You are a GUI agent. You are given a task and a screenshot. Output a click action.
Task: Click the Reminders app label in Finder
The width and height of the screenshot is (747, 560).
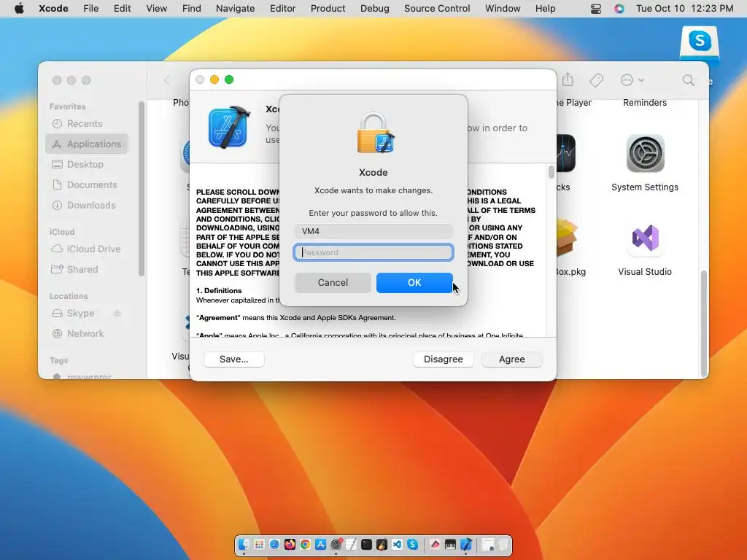coord(645,103)
